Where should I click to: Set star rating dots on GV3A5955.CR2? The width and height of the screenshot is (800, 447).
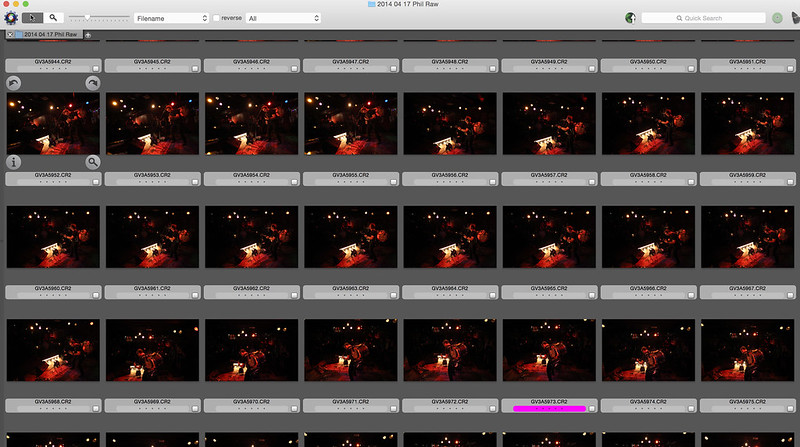pos(351,182)
